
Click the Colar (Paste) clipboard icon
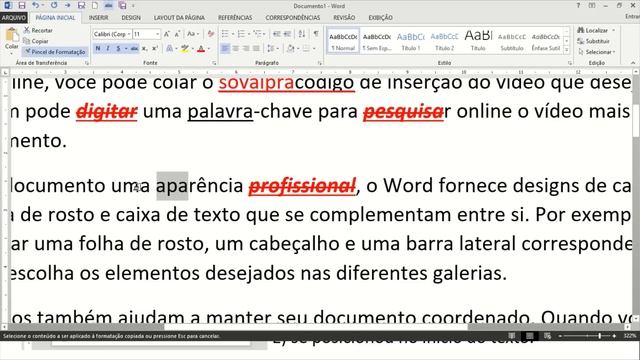click(11, 35)
